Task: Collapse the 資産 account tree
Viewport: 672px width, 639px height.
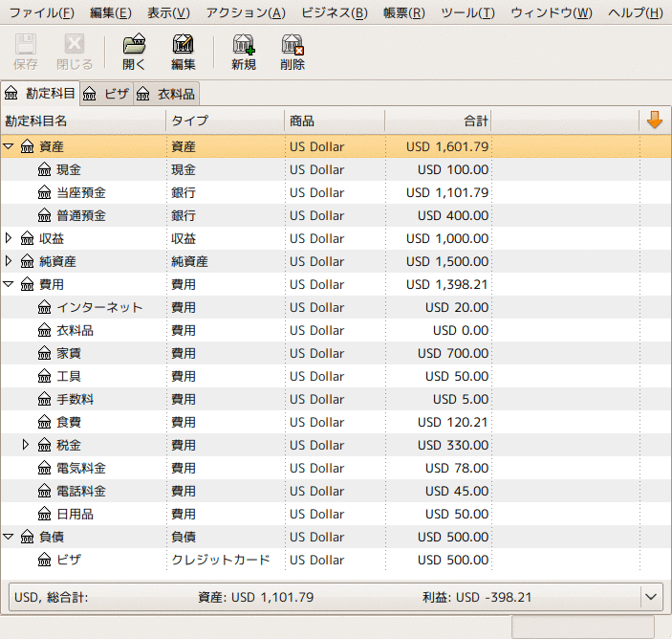Action: click(x=9, y=147)
